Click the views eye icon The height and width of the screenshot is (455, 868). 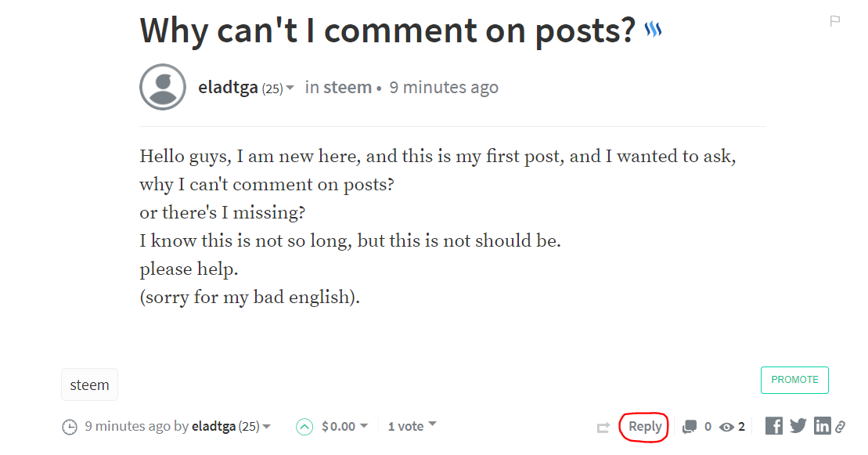click(726, 427)
